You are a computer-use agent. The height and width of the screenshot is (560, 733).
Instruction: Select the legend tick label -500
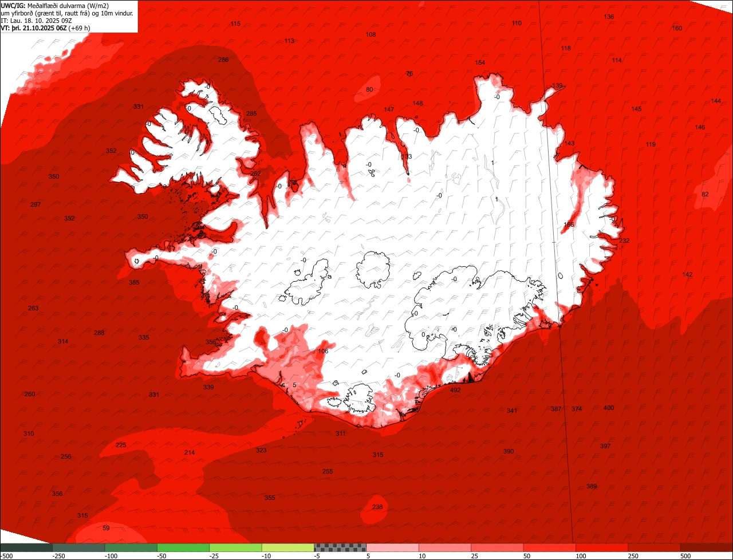(7, 556)
